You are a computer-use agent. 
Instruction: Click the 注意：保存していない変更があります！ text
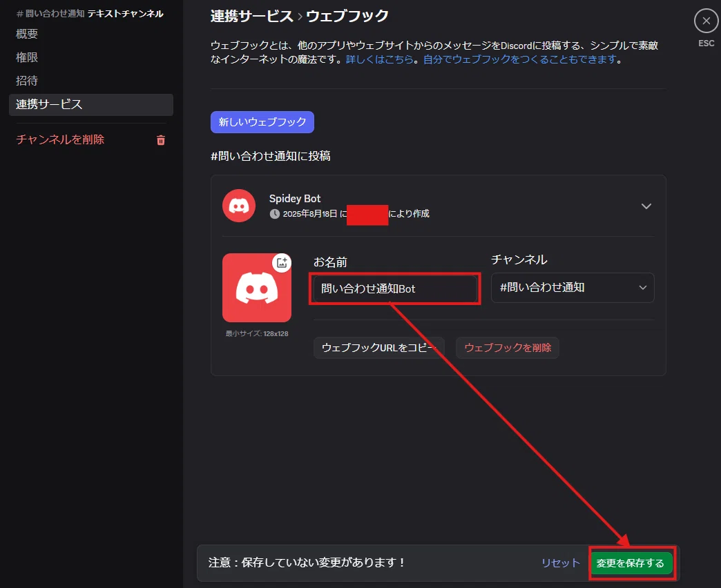pos(307,562)
